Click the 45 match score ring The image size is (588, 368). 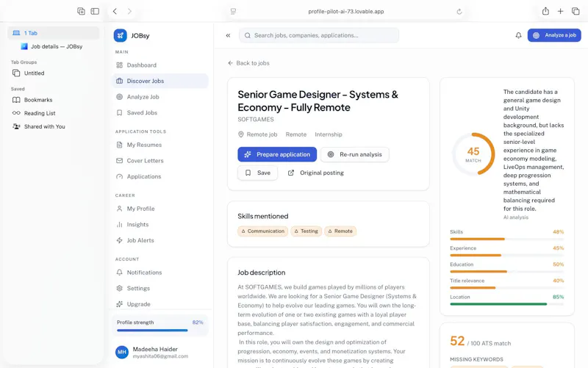(473, 154)
